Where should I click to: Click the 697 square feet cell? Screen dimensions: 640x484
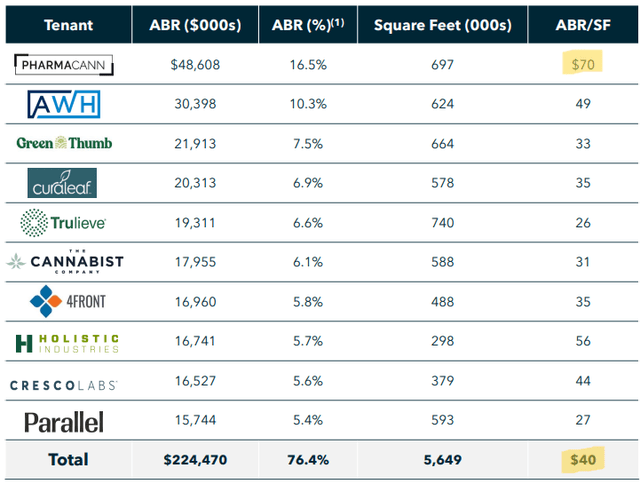[442, 64]
